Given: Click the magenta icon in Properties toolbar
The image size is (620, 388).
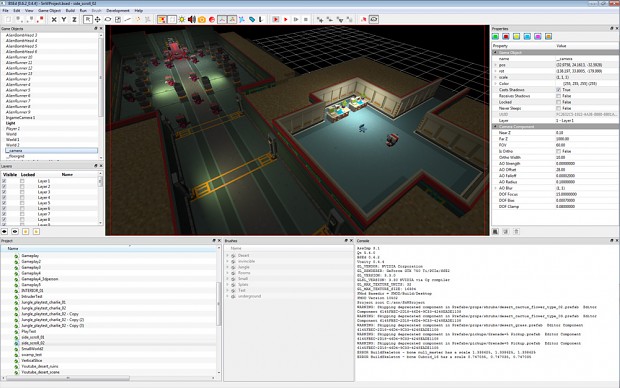Looking at the screenshot, I should 538,36.
